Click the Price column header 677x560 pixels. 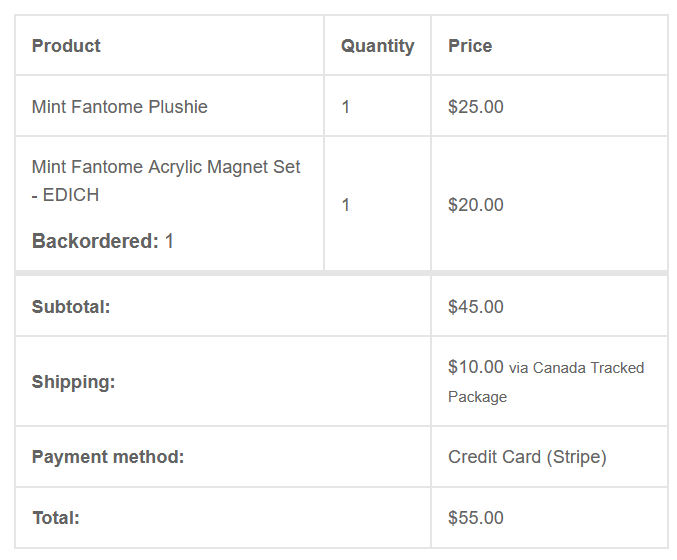click(470, 46)
